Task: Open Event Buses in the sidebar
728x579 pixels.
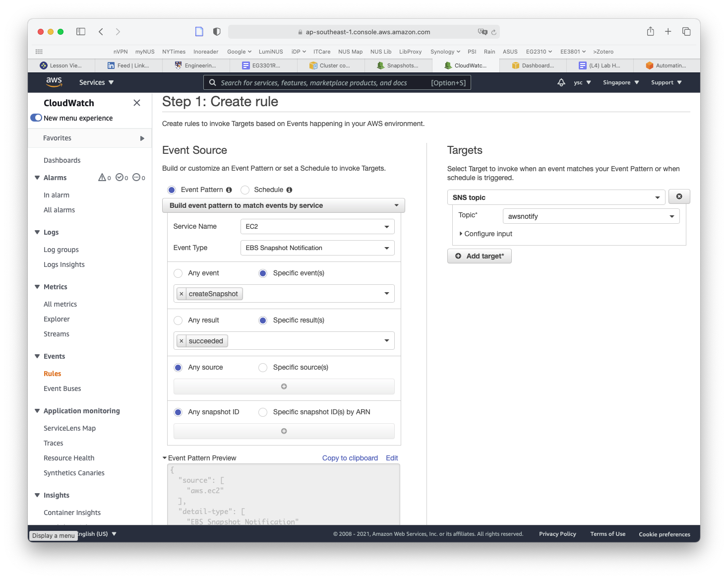Action: point(62,388)
